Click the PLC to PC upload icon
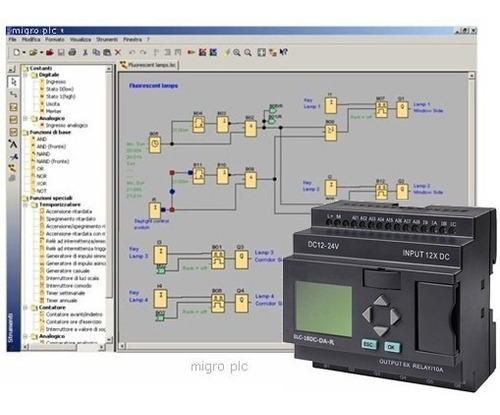500x415 pixels. point(213,52)
